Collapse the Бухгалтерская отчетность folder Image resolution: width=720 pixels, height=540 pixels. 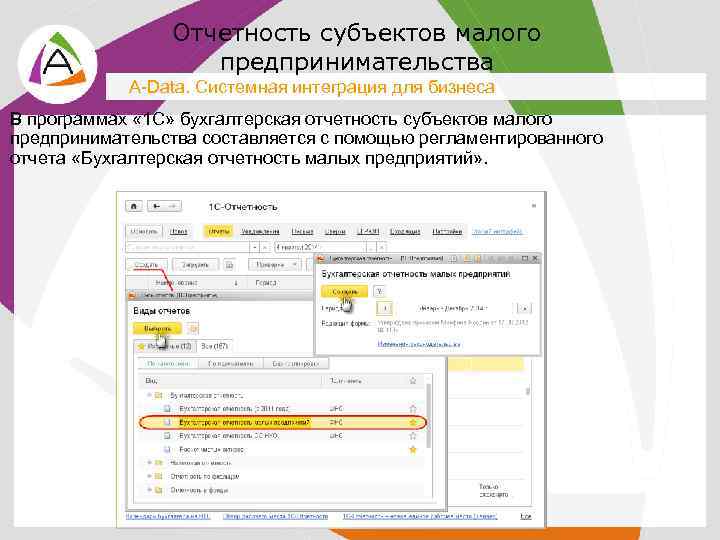(x=149, y=395)
